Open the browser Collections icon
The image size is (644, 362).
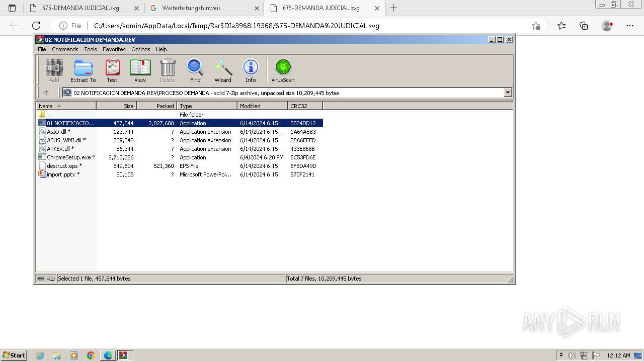point(584,26)
